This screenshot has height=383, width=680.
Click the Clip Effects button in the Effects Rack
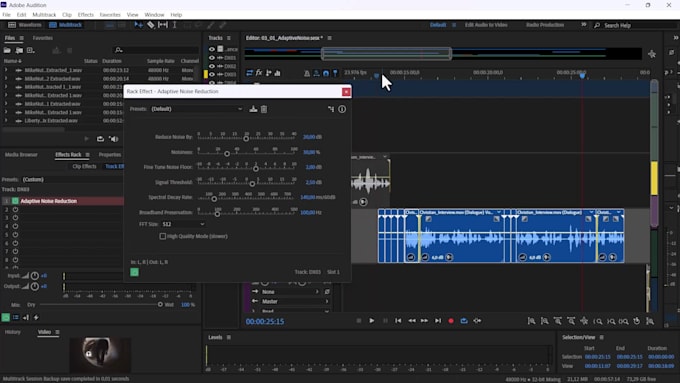click(85, 167)
